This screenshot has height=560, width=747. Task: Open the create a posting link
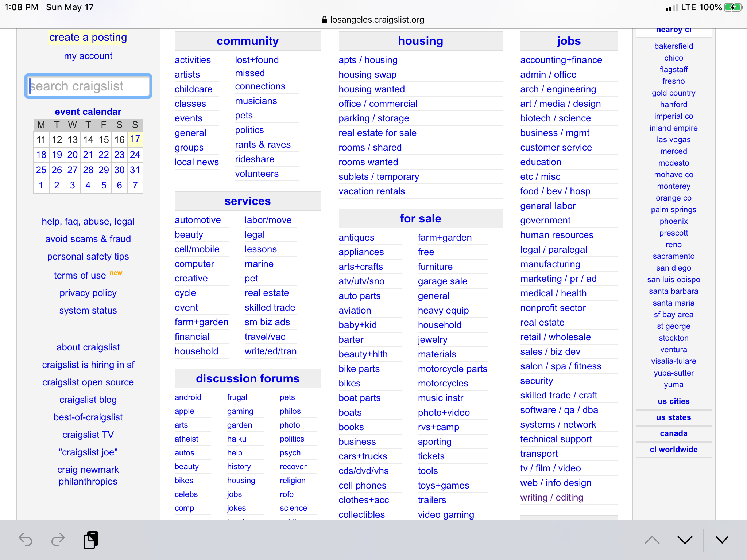point(88,37)
